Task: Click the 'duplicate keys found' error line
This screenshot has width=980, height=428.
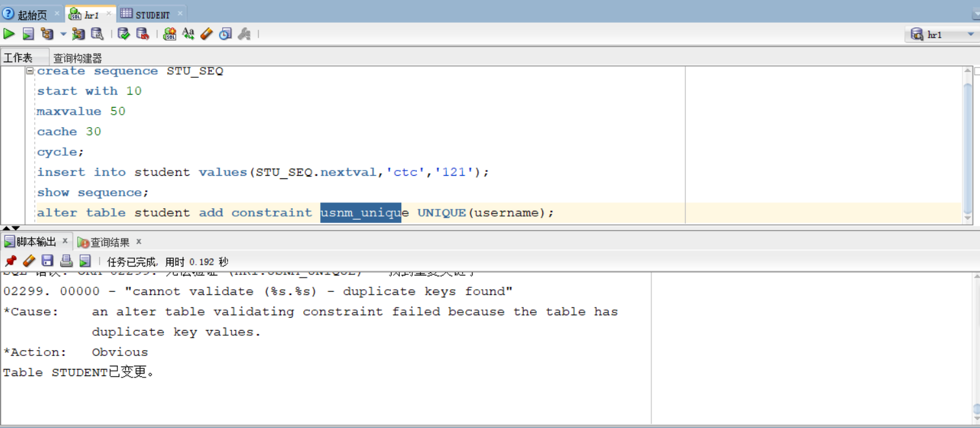Action: [x=258, y=292]
